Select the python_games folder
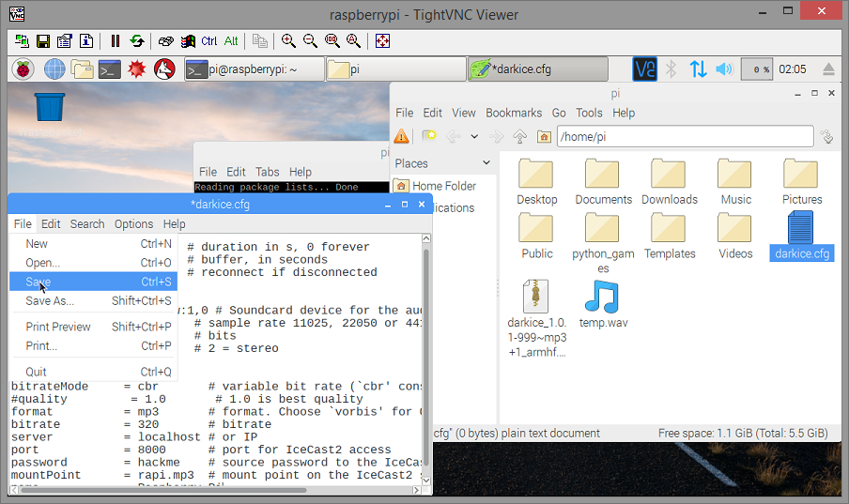 pyautogui.click(x=603, y=243)
